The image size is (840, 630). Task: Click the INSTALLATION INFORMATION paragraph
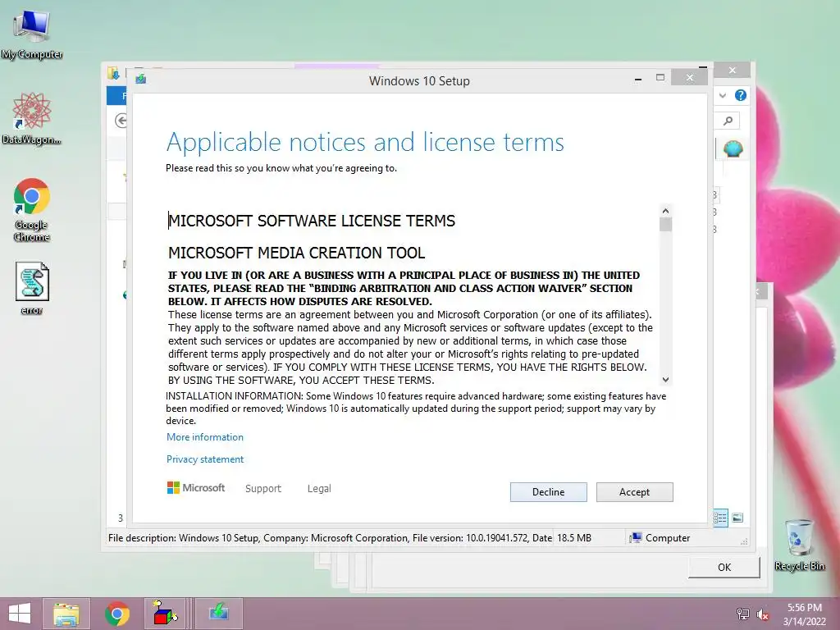pos(416,409)
